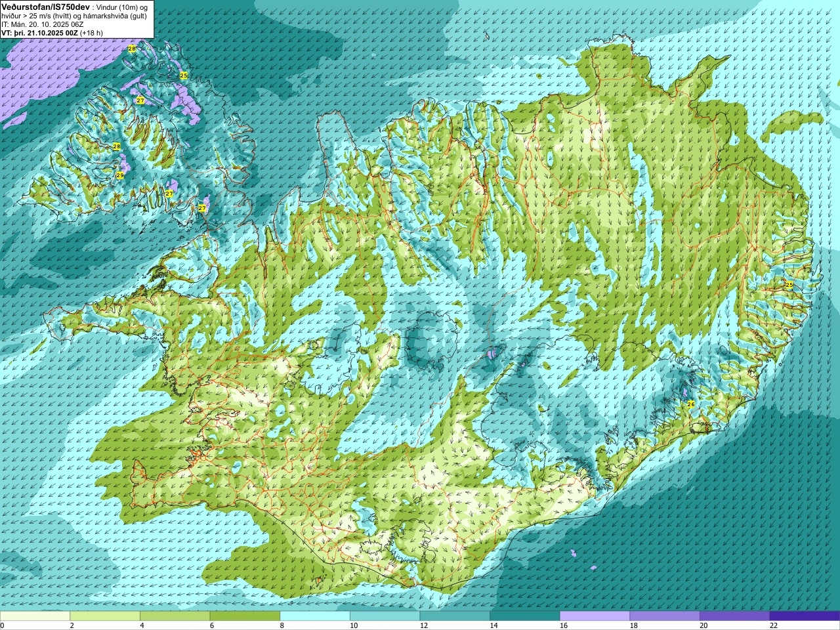Image resolution: width=840 pixels, height=630 pixels.
Task: Click the legend tick label "0"
Action: point(2,625)
